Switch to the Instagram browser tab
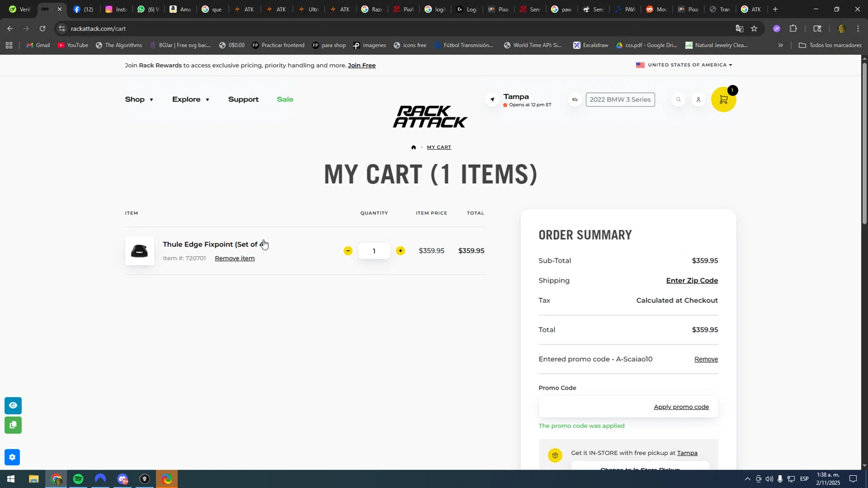 (116, 9)
